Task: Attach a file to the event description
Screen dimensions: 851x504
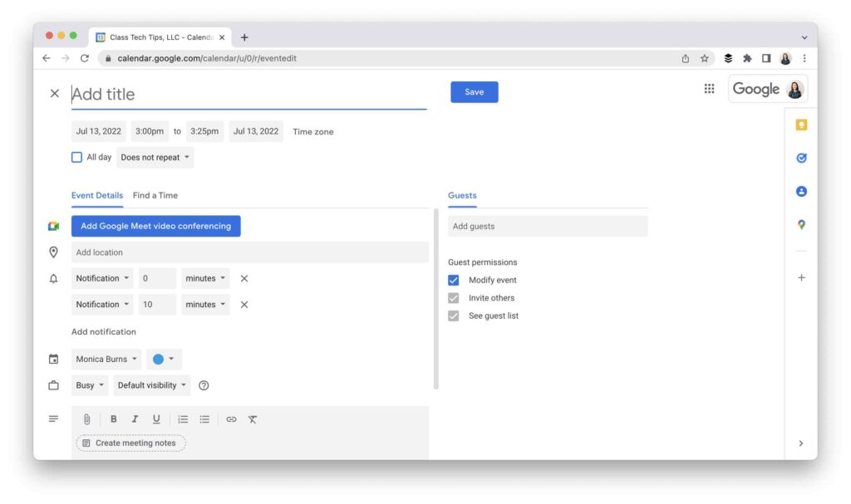Action: coord(86,419)
